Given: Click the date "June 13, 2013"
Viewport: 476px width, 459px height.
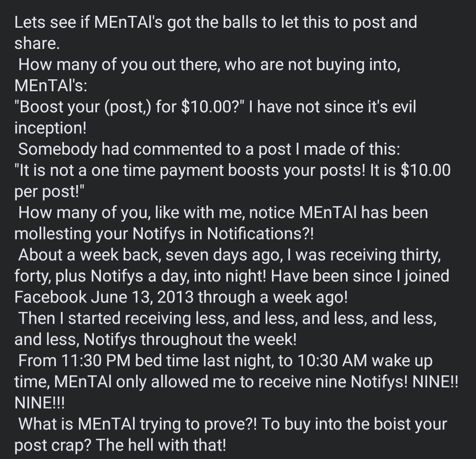Looking at the screenshot, I should pos(142,297).
